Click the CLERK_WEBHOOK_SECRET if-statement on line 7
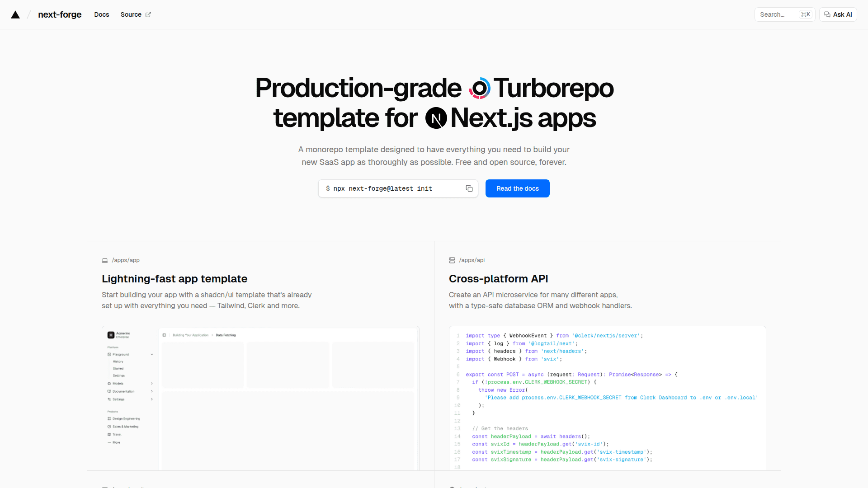 pyautogui.click(x=534, y=382)
